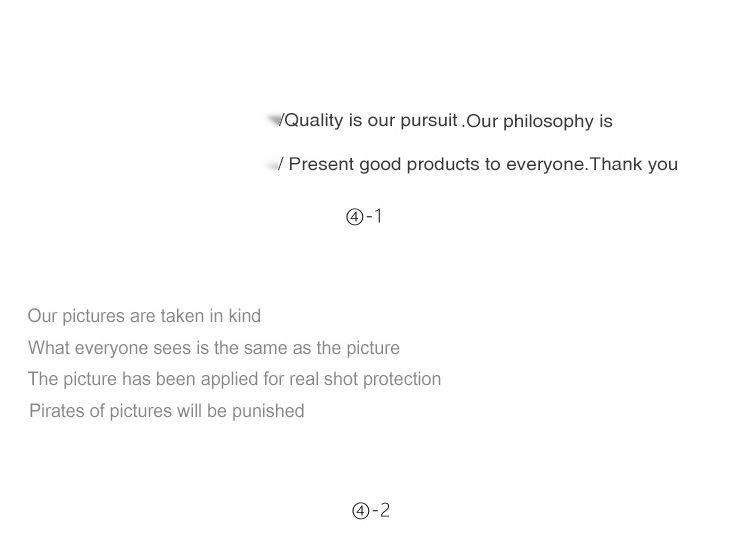Select the 'Quality is our pursuit' text
Image resolution: width=750 pixels, height=543 pixels.
pyautogui.click(x=371, y=120)
